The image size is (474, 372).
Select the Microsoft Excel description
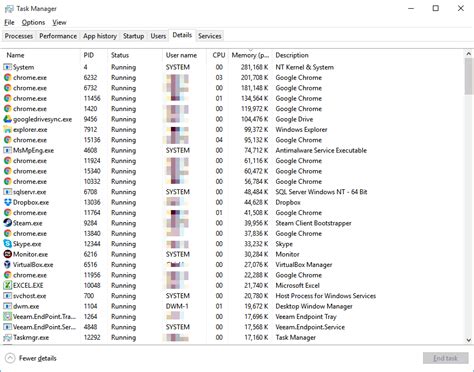coord(297,285)
